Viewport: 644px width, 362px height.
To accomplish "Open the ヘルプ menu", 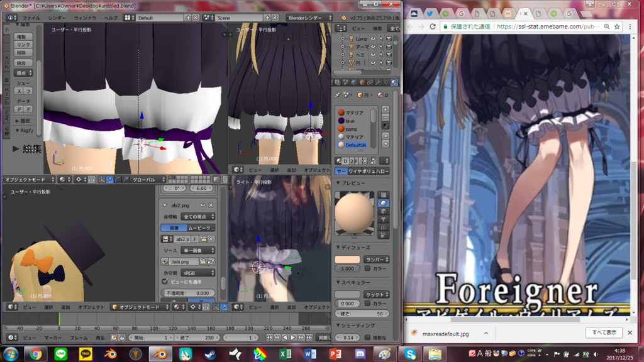I will pos(111,18).
